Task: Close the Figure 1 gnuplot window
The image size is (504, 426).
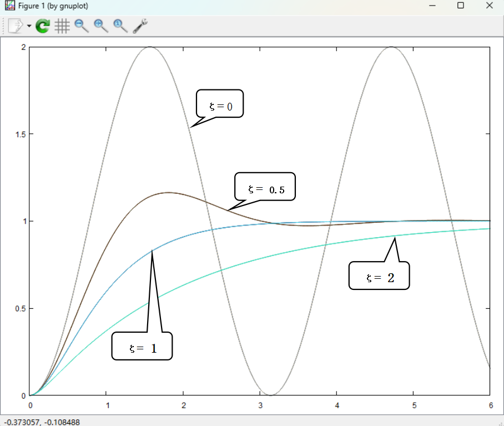Action: 489,6
